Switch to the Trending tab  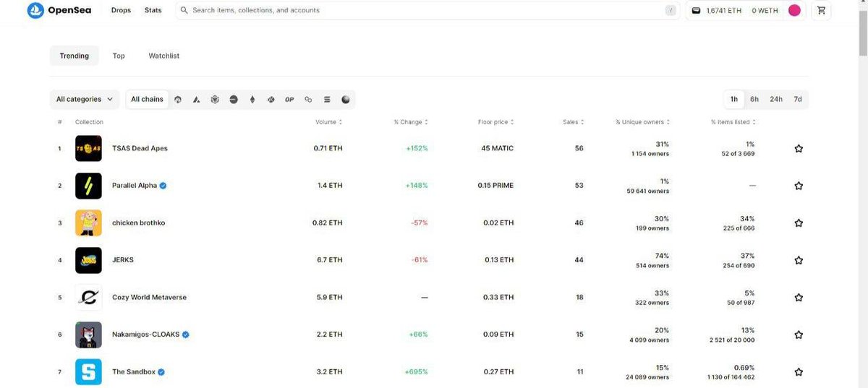pos(75,56)
